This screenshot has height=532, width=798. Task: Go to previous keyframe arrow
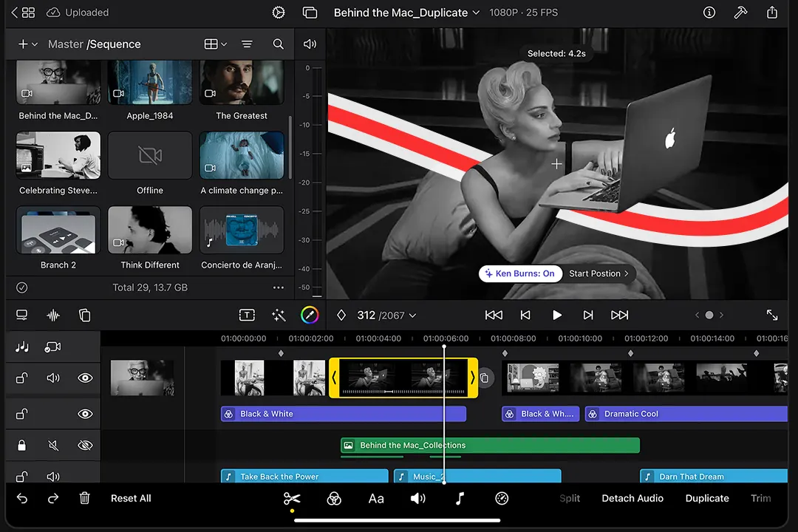click(698, 315)
